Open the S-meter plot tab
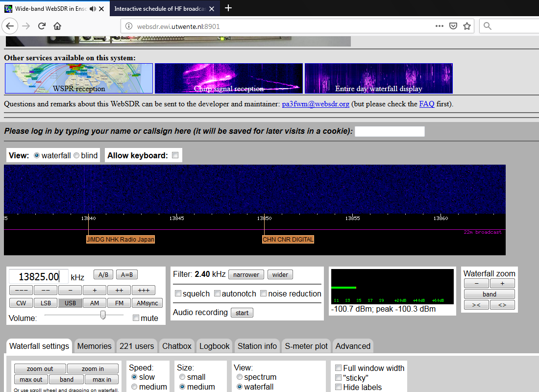Image resolution: width=539 pixels, height=392 pixels. [x=306, y=346]
